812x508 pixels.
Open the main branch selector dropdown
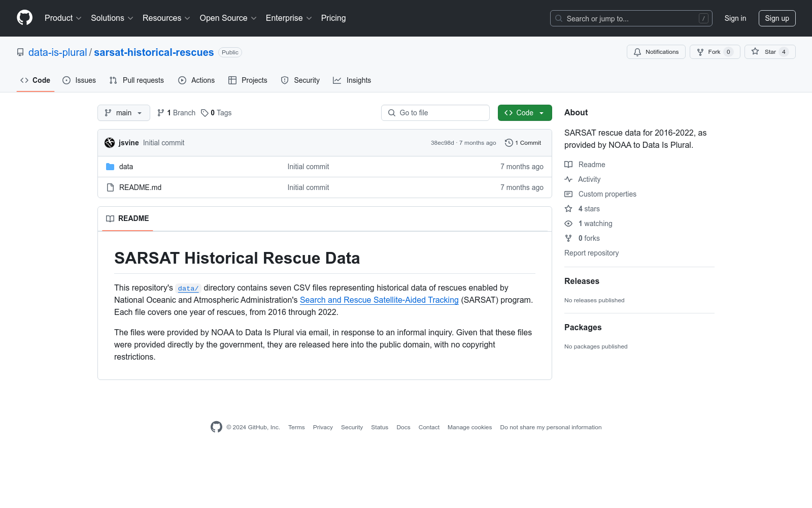[124, 113]
